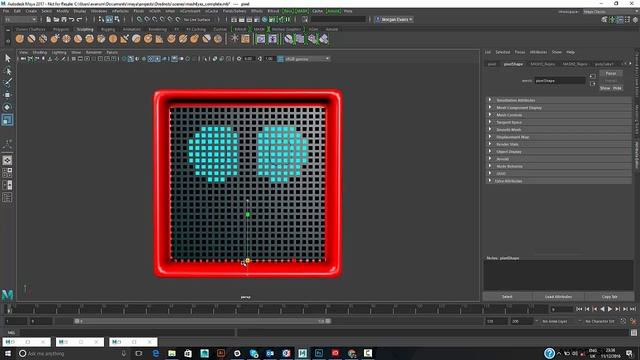Open the No Character Set dropdown
Screen dimensions: 640x360
600,321
